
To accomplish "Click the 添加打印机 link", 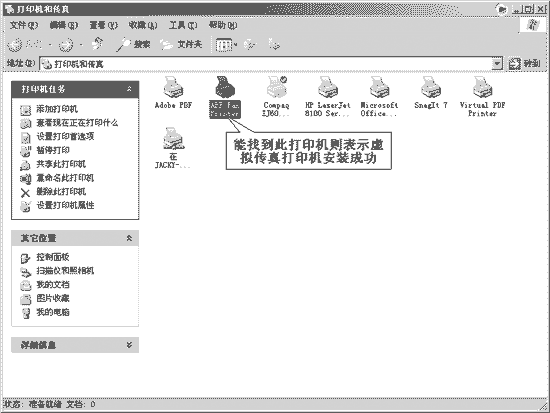I will (57, 109).
